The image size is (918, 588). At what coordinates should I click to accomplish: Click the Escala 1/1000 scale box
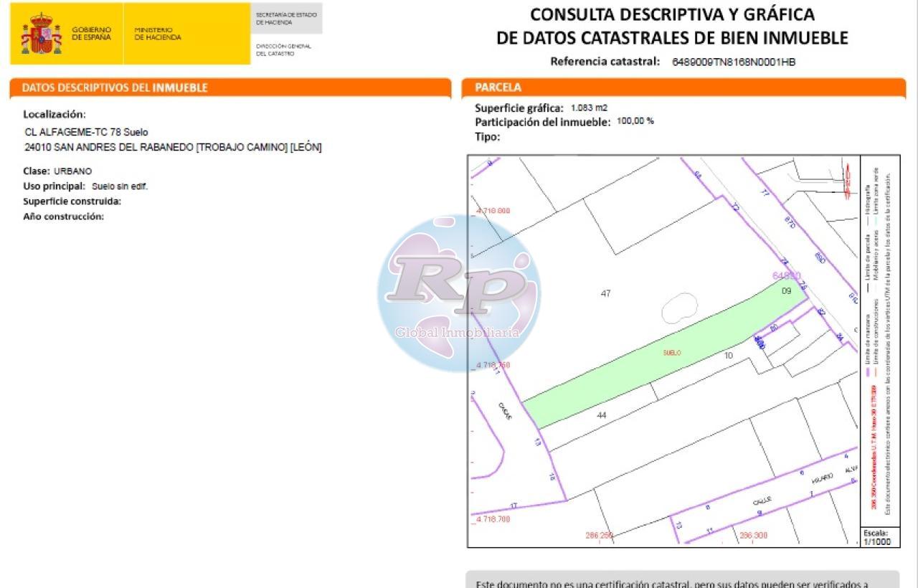pos(876,537)
